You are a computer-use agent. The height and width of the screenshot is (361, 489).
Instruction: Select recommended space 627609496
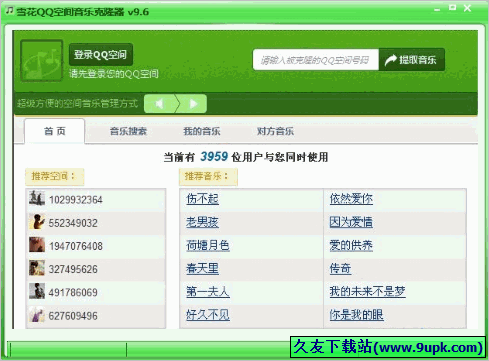tap(73, 316)
